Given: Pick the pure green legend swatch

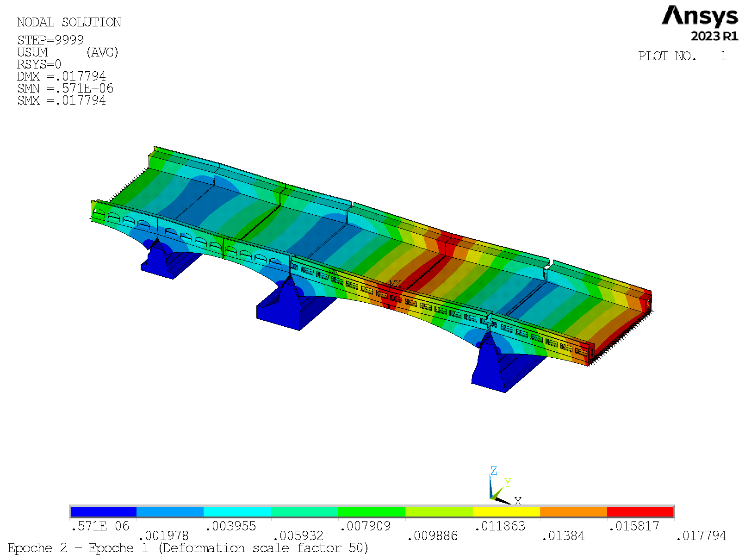Looking at the screenshot, I should (372, 511).
